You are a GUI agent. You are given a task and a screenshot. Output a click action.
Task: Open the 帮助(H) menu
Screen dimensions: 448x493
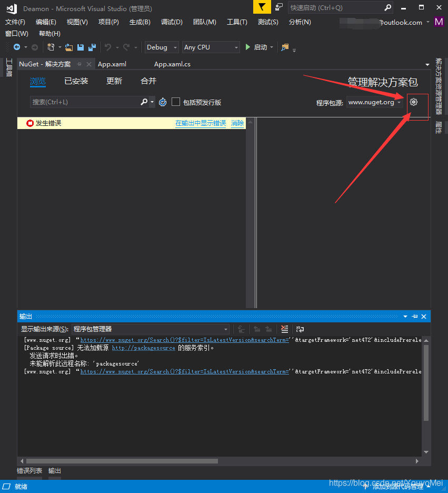49,33
